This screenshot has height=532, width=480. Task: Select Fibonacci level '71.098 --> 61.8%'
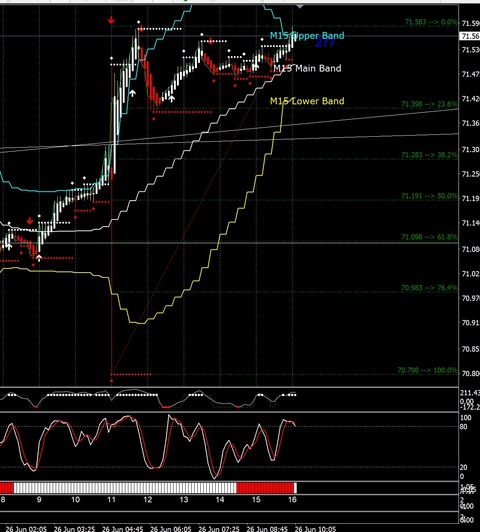(x=429, y=237)
